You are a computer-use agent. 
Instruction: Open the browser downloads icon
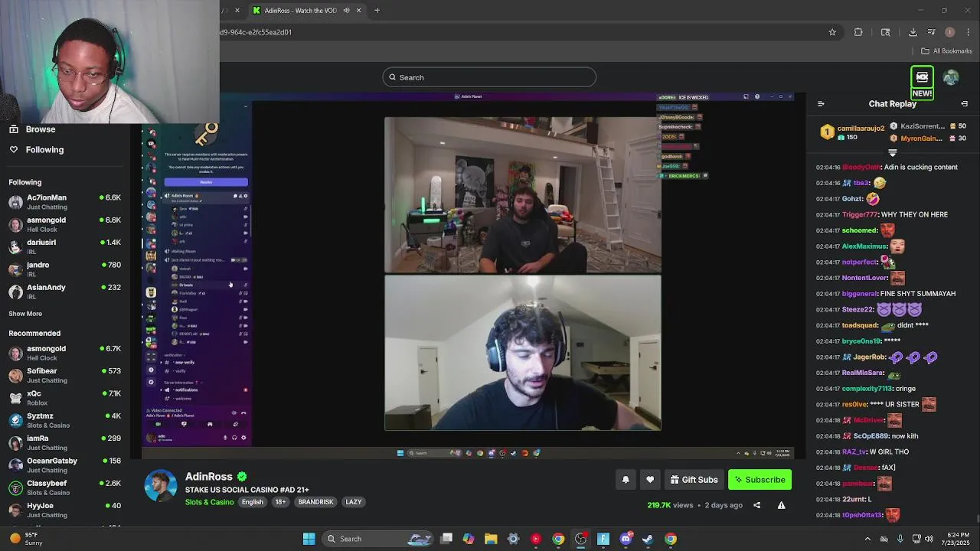click(x=913, y=32)
